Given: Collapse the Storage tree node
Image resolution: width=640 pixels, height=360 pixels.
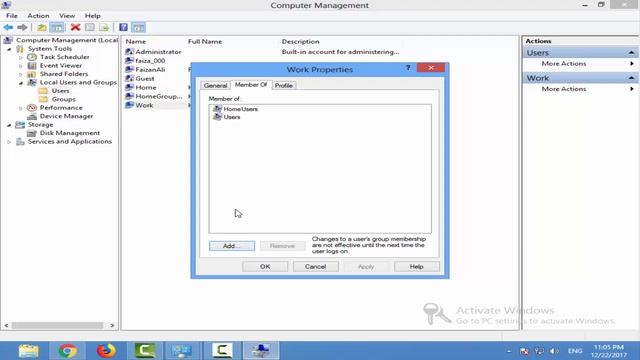Looking at the screenshot, I should click(x=9, y=125).
